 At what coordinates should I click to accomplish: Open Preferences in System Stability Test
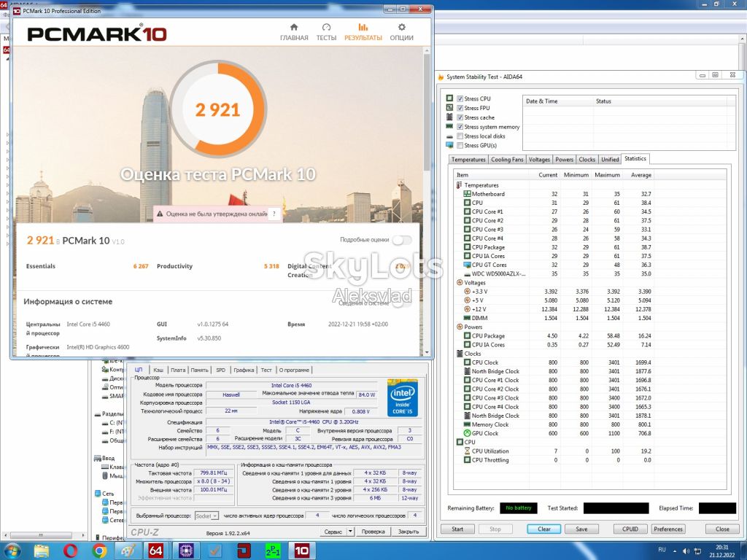click(668, 529)
